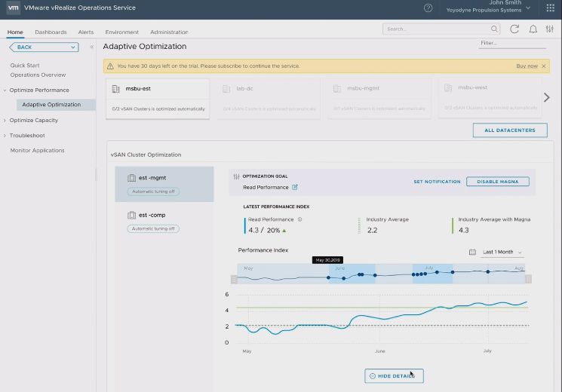The height and width of the screenshot is (392, 562).
Task: Open the Environment tab
Action: coord(122,32)
